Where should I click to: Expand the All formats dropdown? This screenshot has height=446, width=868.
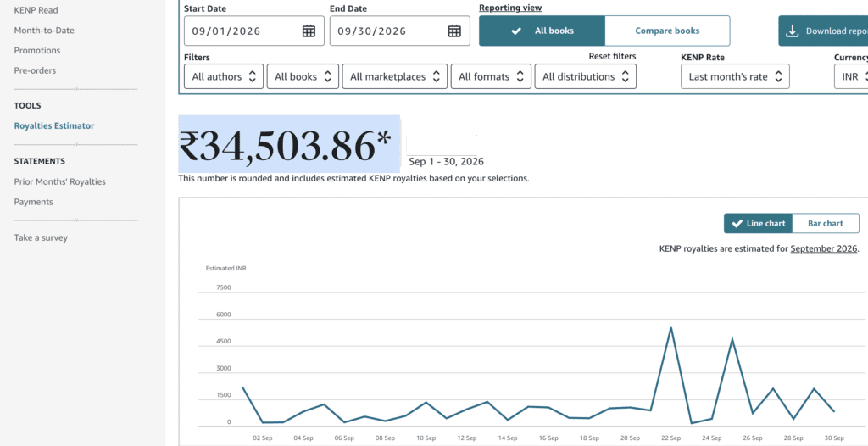coord(491,76)
